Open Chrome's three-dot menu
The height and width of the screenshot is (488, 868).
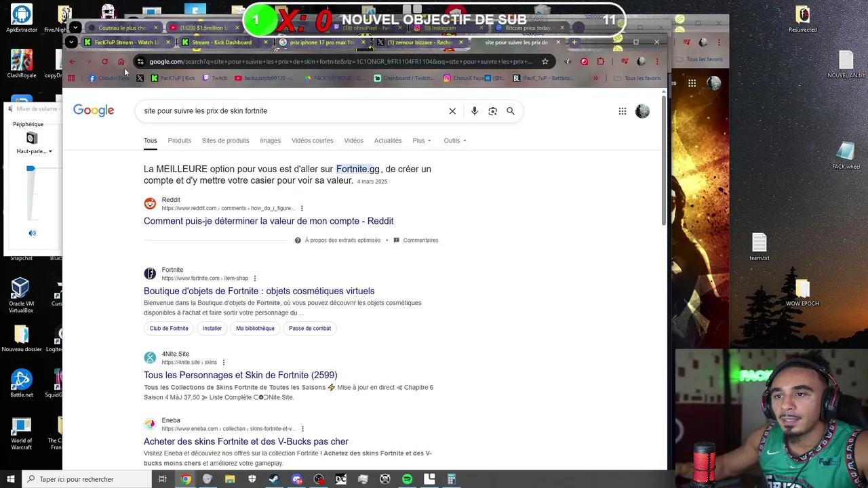click(x=656, y=62)
